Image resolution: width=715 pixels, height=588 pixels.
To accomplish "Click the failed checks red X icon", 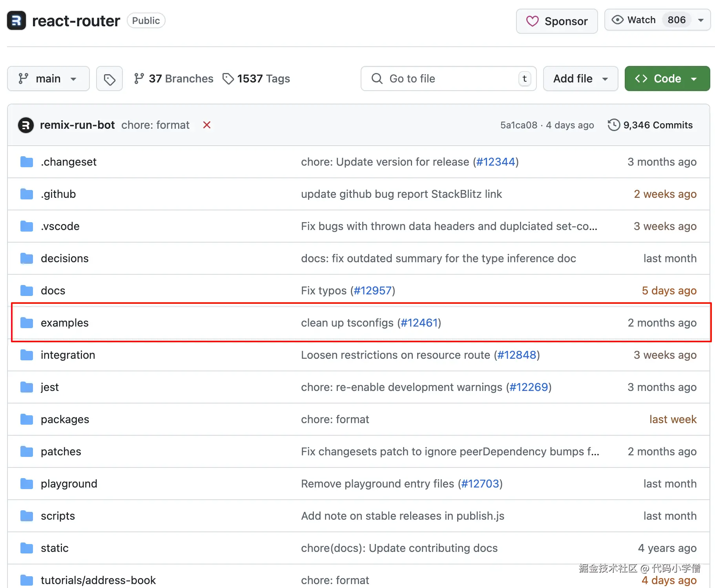I will [207, 125].
